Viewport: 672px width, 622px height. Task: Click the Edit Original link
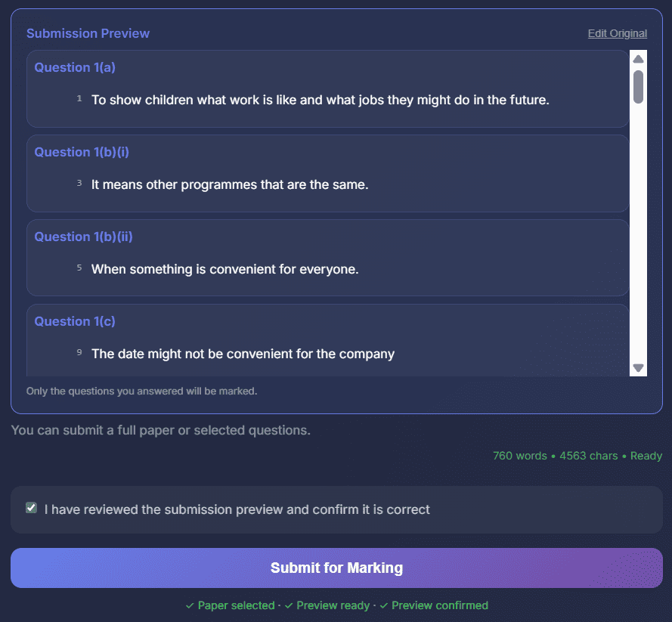[617, 33]
